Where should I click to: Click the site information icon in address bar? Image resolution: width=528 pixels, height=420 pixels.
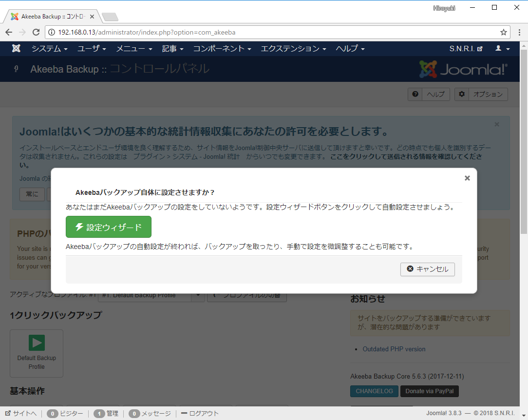[x=52, y=32]
